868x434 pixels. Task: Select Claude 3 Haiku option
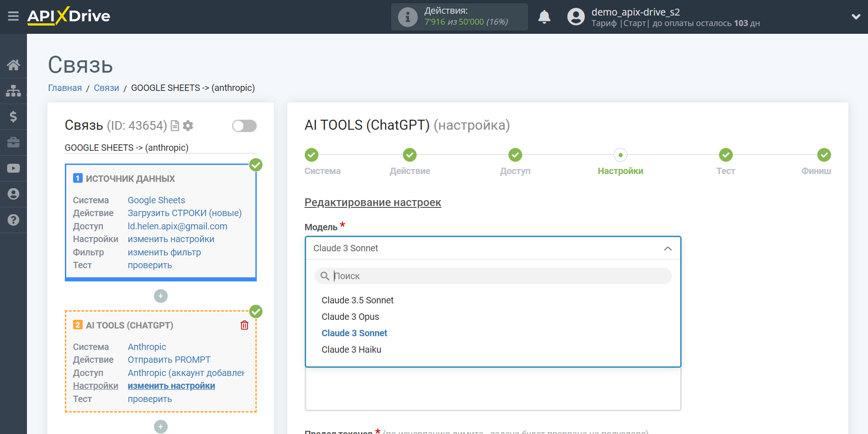351,349
